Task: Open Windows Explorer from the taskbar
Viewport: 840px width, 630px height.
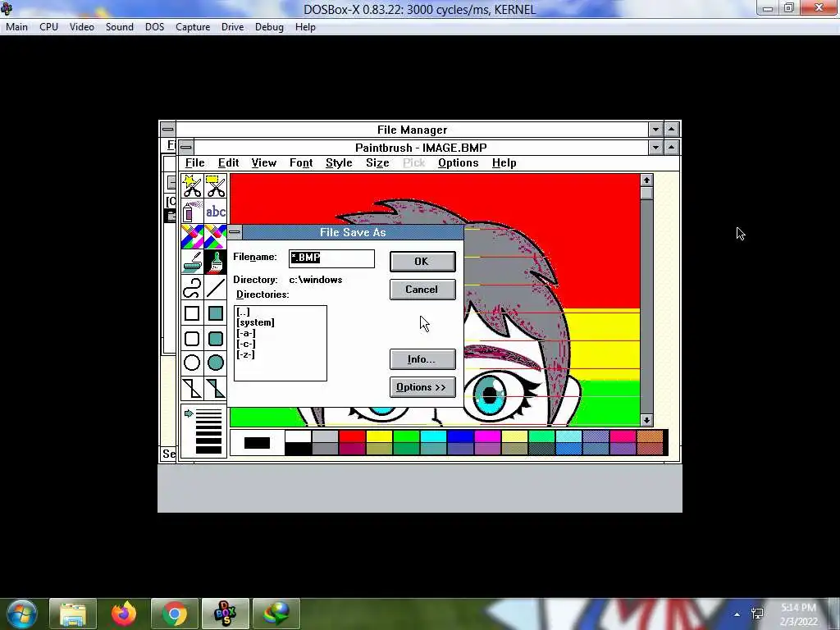Action: (73, 614)
